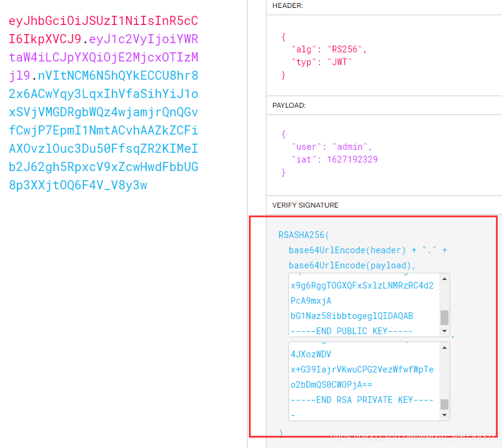Viewport: 502px width, 448px height.
Task: Click the base64UrlEncode(header) line
Action: (x=368, y=250)
